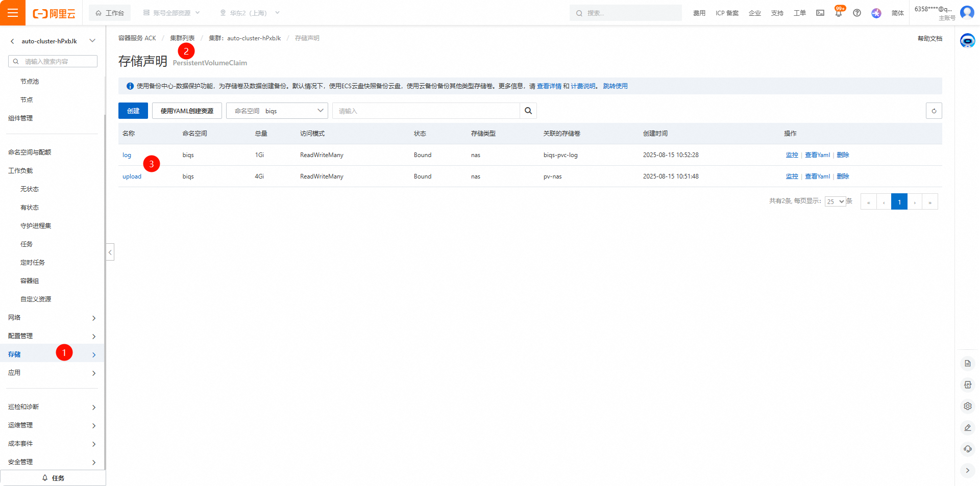This screenshot has height=486, width=980.
Task: Click the notification bell icon
Action: (838, 13)
